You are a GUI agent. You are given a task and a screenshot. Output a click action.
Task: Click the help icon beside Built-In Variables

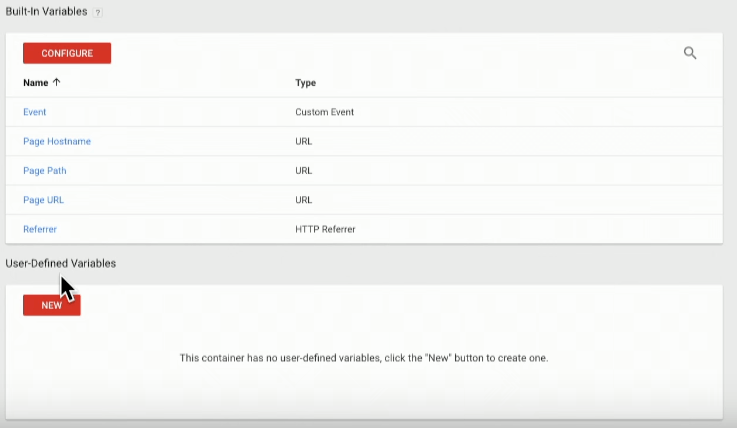point(98,12)
